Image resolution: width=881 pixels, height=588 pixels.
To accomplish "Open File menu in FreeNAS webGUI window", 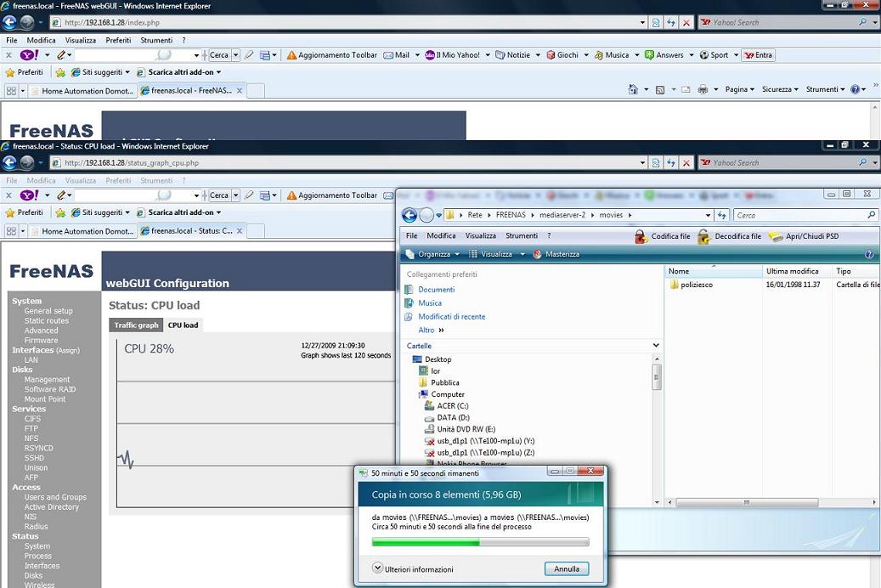I will pos(12,41).
